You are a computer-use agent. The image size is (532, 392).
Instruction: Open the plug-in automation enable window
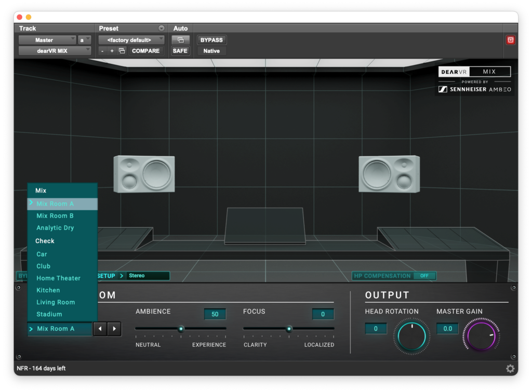point(180,40)
